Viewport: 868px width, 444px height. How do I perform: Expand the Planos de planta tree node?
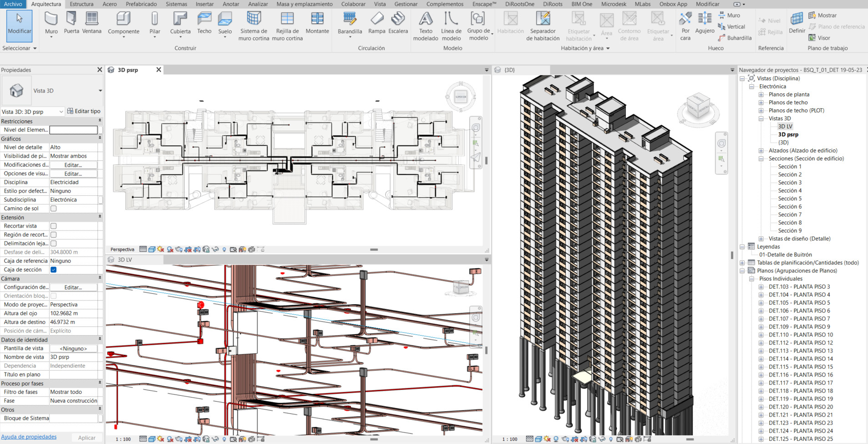(x=761, y=95)
